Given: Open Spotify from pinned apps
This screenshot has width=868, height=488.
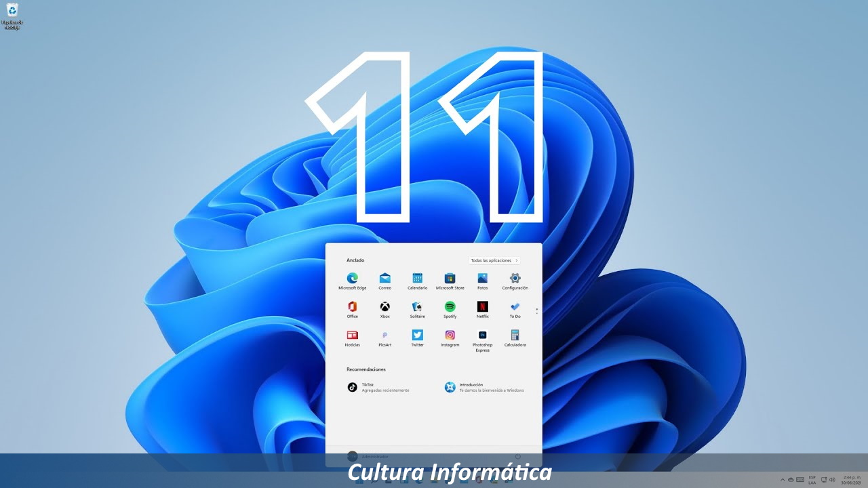Looking at the screenshot, I should point(450,310).
